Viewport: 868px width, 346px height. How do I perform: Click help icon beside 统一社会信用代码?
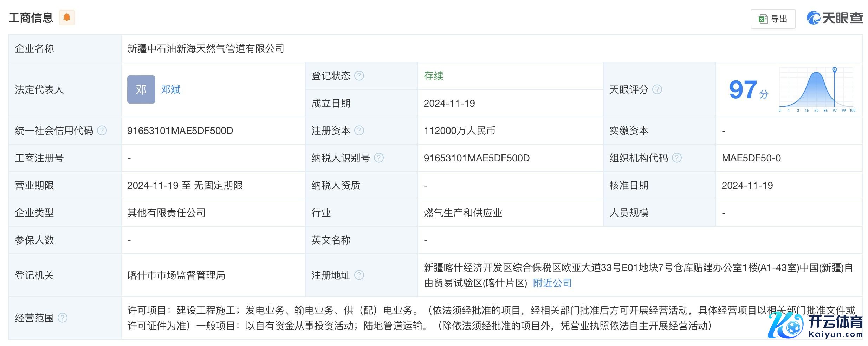pos(102,131)
